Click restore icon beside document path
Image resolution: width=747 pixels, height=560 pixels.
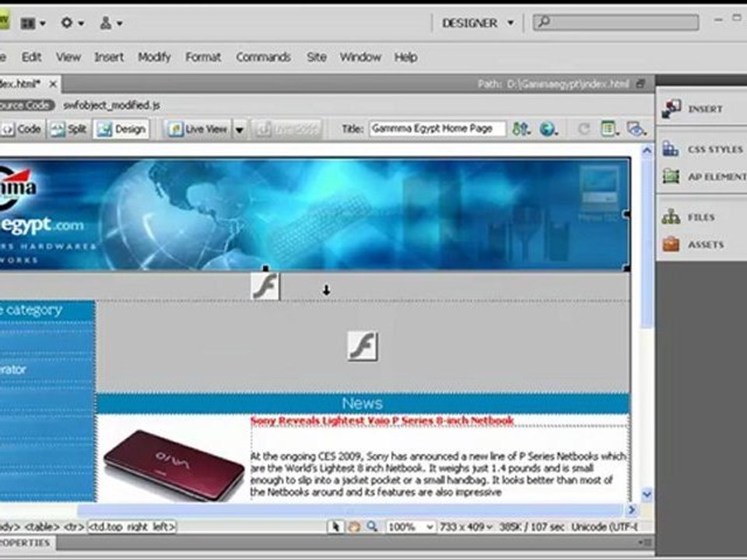coord(640,84)
